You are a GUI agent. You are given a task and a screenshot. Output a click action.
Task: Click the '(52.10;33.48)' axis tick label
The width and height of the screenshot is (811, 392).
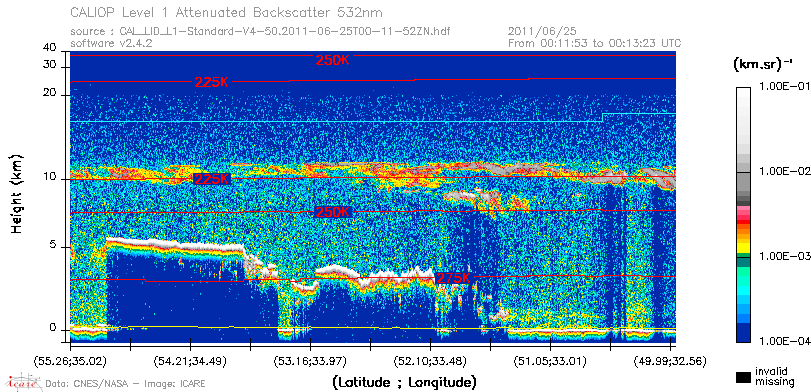coord(430,360)
